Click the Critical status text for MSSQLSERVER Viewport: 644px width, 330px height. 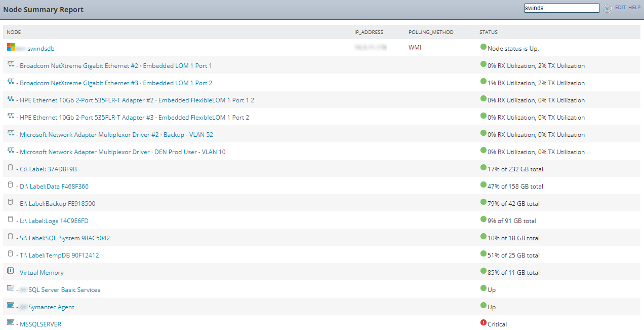click(497, 324)
